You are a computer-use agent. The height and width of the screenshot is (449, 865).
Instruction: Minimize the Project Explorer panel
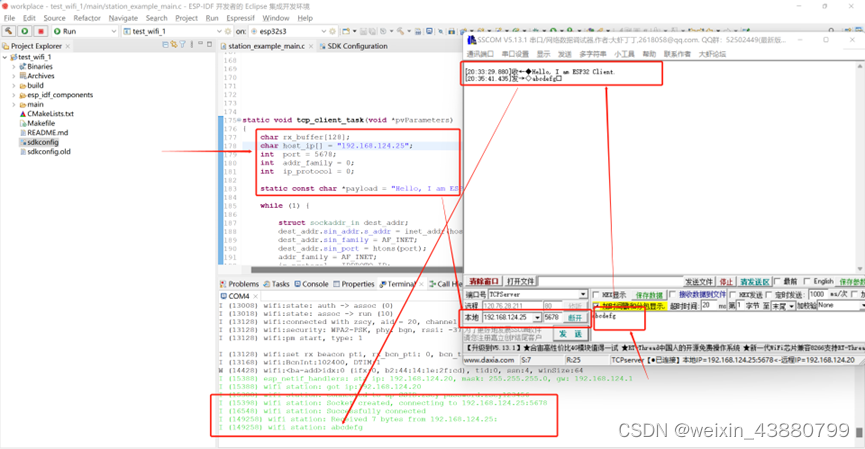(201, 44)
